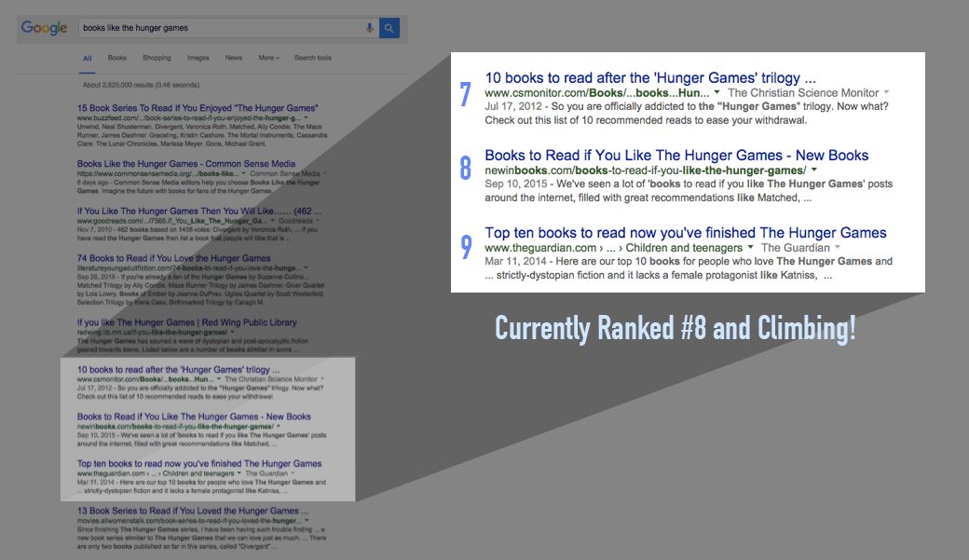Click the www.buzzfeed.com green URL text

[x=188, y=117]
